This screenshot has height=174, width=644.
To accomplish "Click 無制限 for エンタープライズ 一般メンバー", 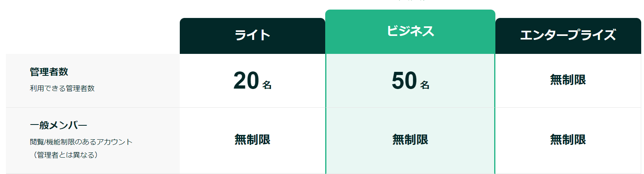I will (568, 140).
